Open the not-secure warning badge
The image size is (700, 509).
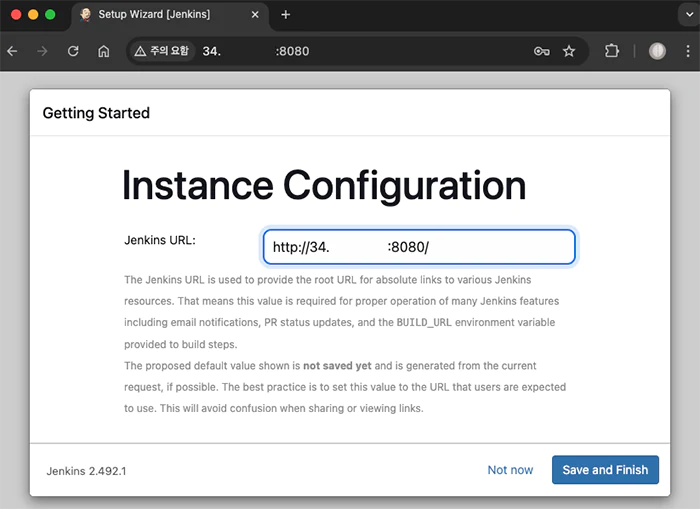click(162, 51)
